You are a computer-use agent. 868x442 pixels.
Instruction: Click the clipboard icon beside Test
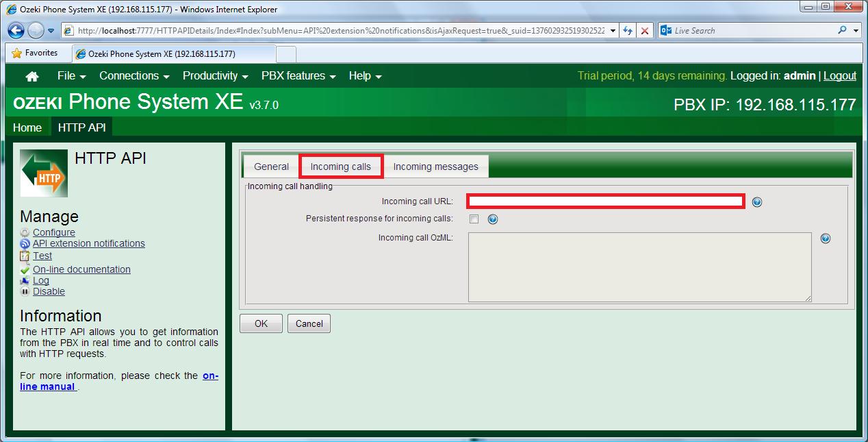25,256
